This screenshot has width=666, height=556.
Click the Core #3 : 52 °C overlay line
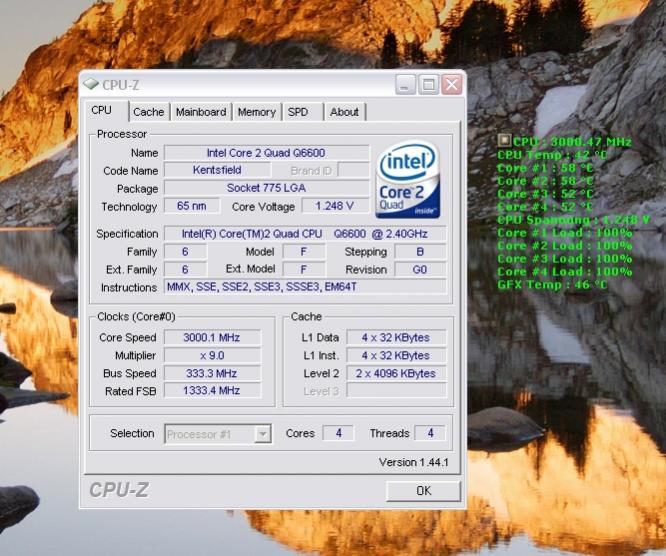point(545,194)
